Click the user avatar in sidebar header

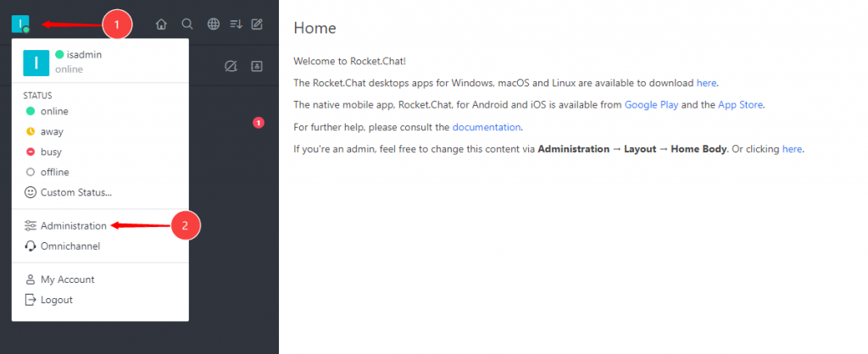click(x=20, y=24)
